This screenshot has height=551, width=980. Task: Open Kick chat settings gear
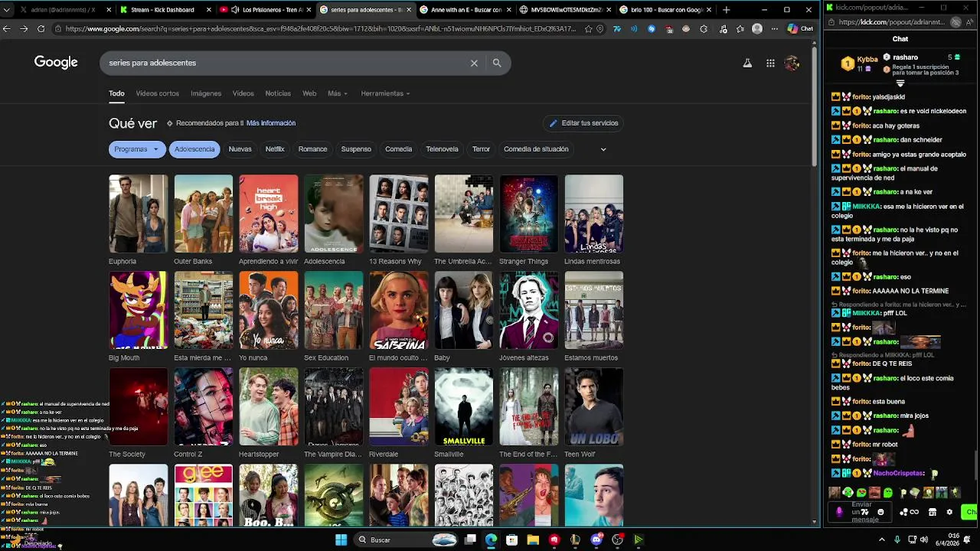[x=949, y=512]
